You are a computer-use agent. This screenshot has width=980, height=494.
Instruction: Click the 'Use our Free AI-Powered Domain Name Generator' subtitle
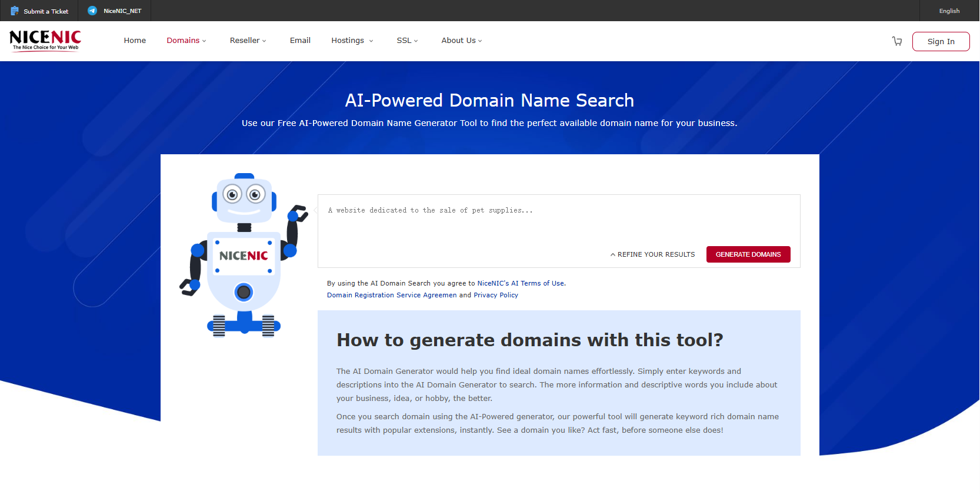click(489, 123)
